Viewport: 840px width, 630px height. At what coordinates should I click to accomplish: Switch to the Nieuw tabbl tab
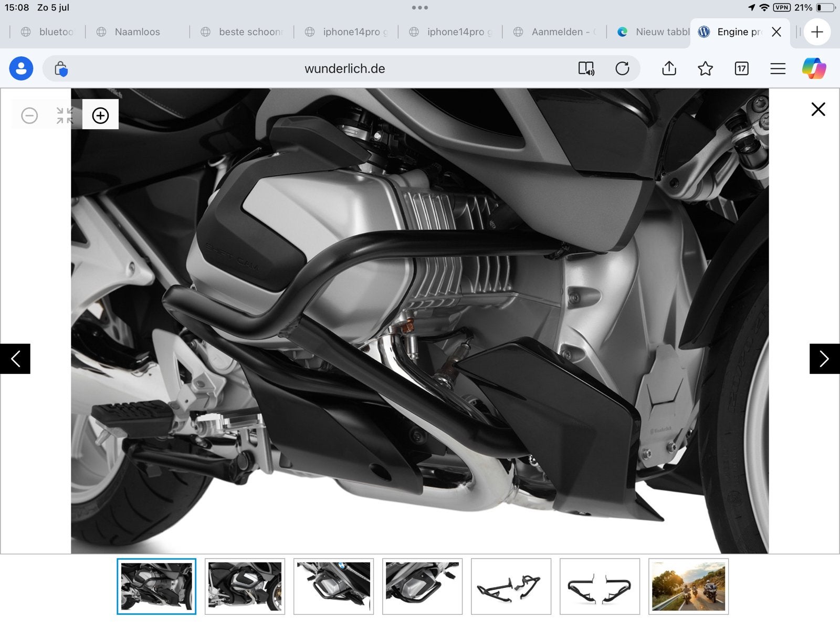(x=653, y=32)
